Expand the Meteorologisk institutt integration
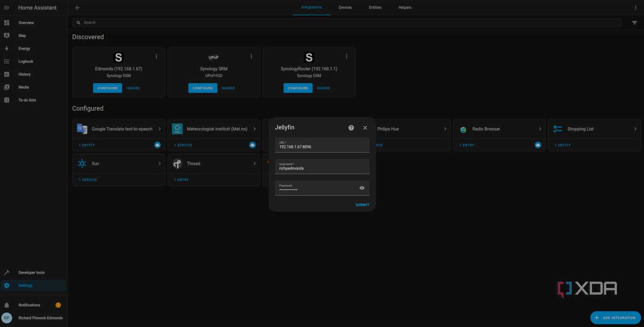The image size is (644, 327). pyautogui.click(x=255, y=129)
